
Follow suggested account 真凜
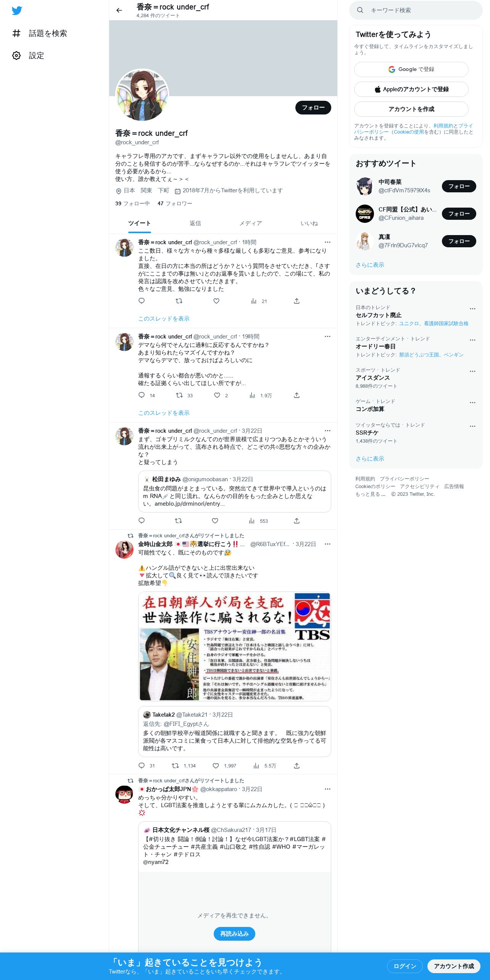[459, 241]
